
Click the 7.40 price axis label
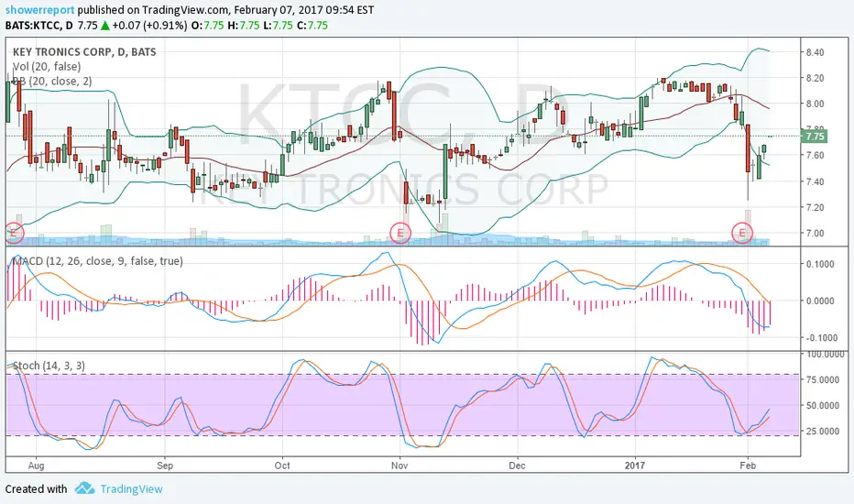[815, 181]
